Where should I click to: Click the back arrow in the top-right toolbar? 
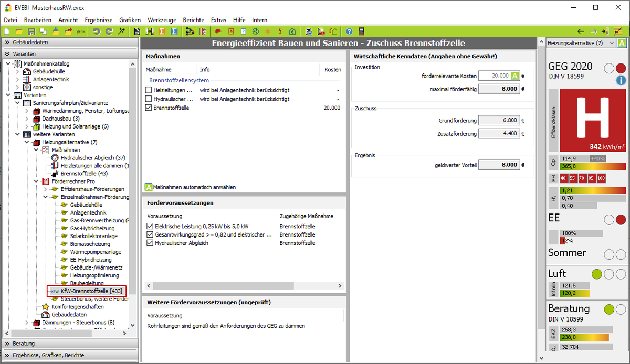point(580,31)
